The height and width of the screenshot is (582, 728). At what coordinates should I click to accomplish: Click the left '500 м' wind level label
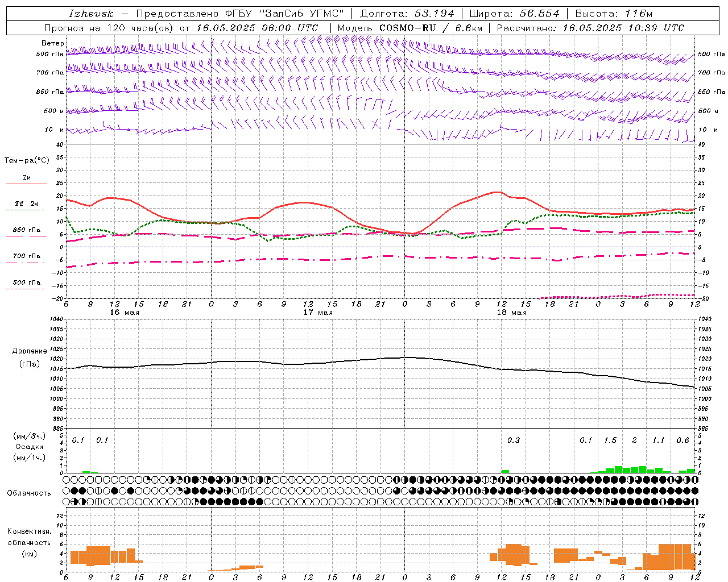point(54,111)
